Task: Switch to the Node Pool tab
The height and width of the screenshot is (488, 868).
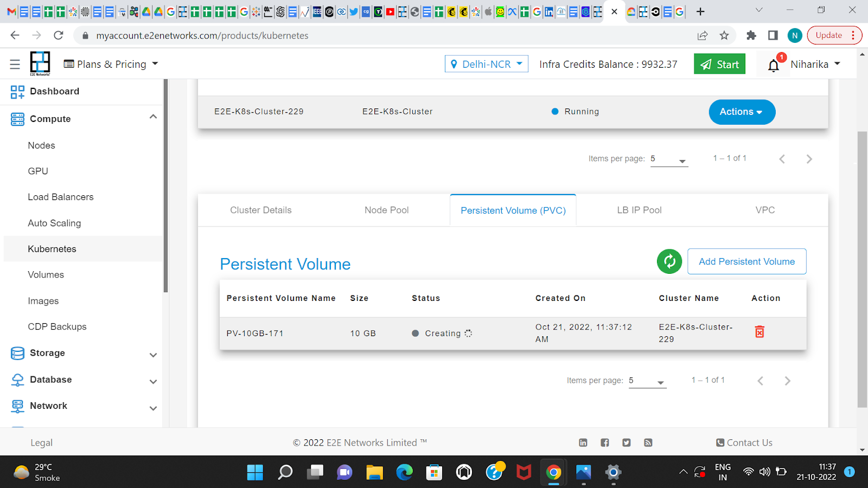Action: (x=387, y=210)
